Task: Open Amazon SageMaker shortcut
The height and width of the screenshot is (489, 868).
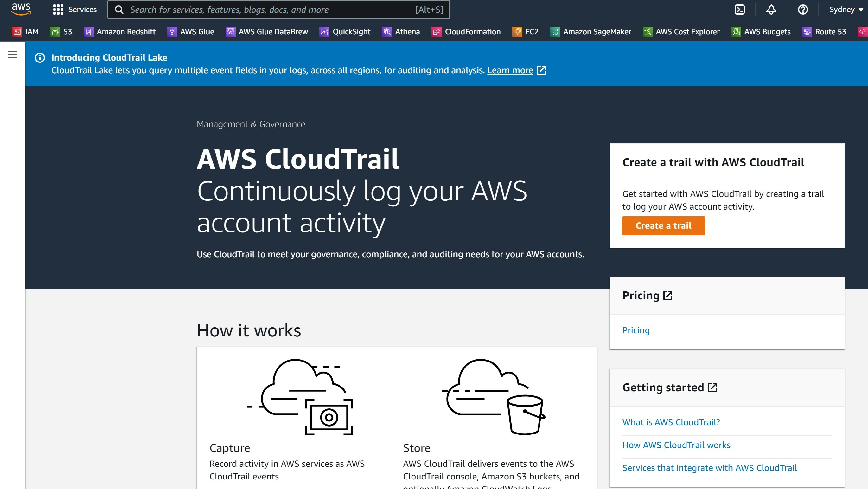Action: click(591, 32)
